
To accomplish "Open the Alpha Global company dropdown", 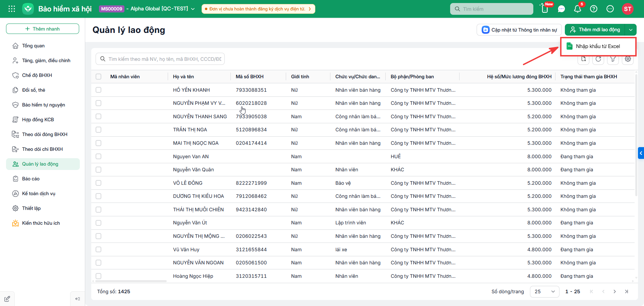I will point(163,9).
